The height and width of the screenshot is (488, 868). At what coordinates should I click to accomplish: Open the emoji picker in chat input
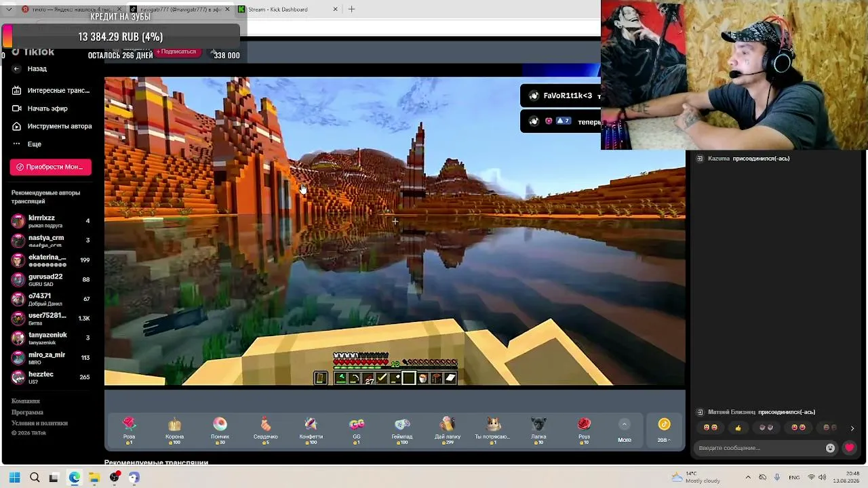pyautogui.click(x=830, y=447)
